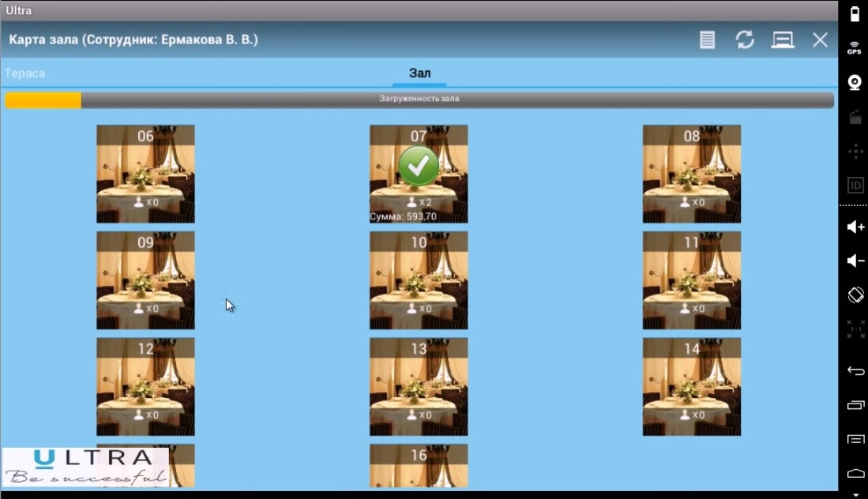
Task: Select table 07 with the green checkmark
Action: (419, 174)
